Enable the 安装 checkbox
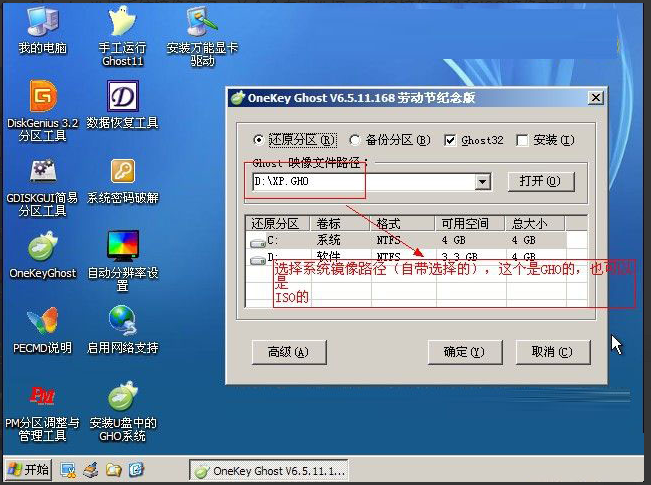This screenshot has height=485, width=651. point(522,141)
